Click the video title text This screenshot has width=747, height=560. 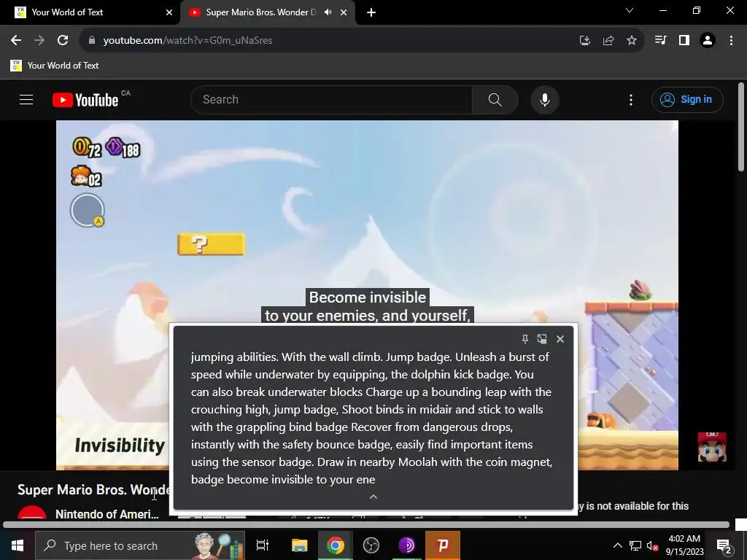click(x=93, y=489)
